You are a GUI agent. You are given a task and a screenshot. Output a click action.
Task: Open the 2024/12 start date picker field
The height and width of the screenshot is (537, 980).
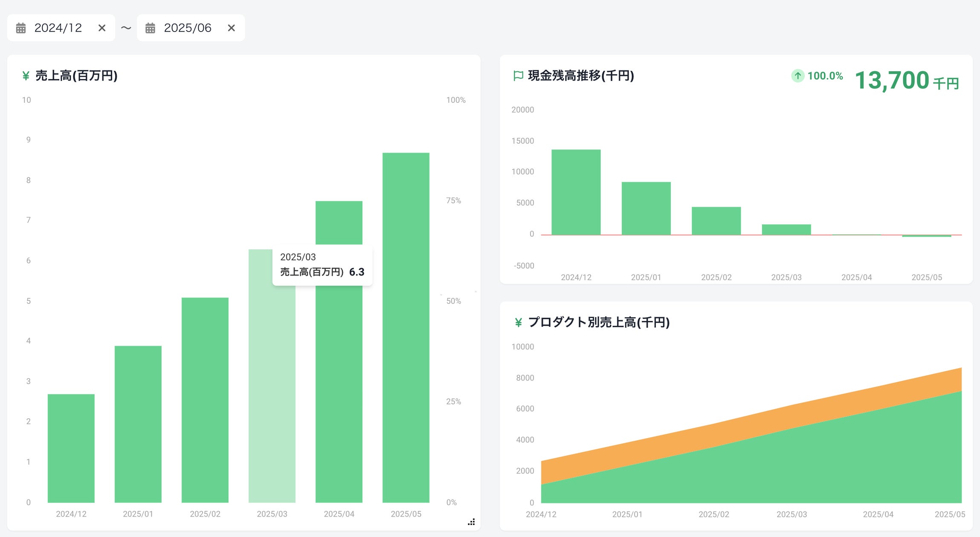click(x=58, y=28)
